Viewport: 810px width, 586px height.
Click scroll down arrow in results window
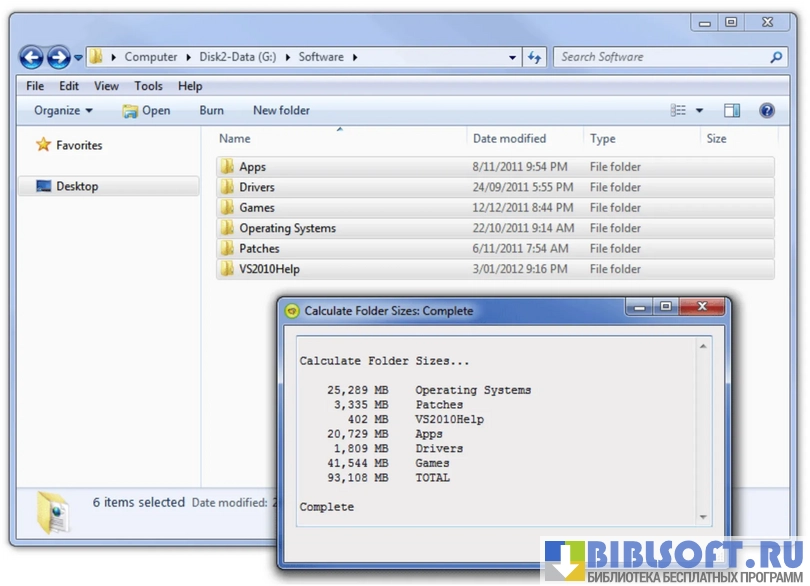703,517
